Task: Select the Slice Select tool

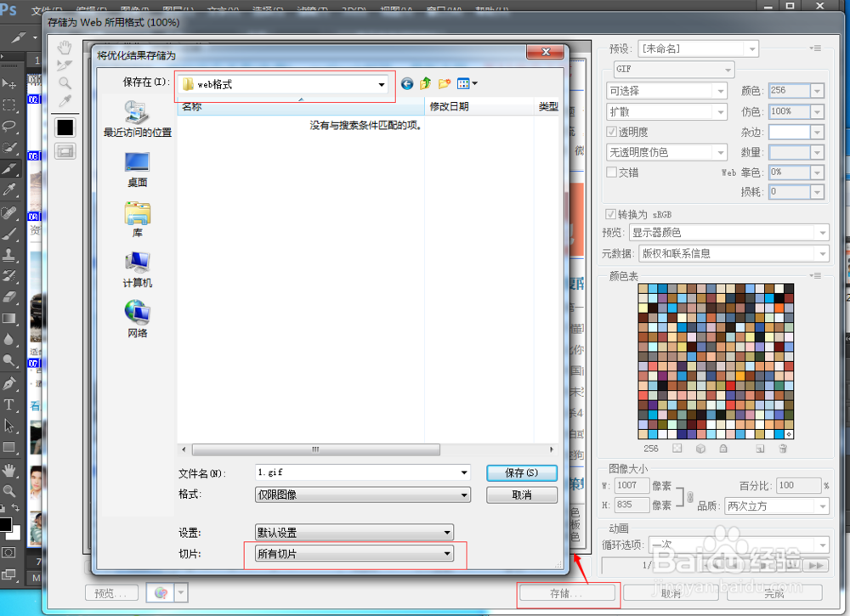Action: click(x=65, y=65)
